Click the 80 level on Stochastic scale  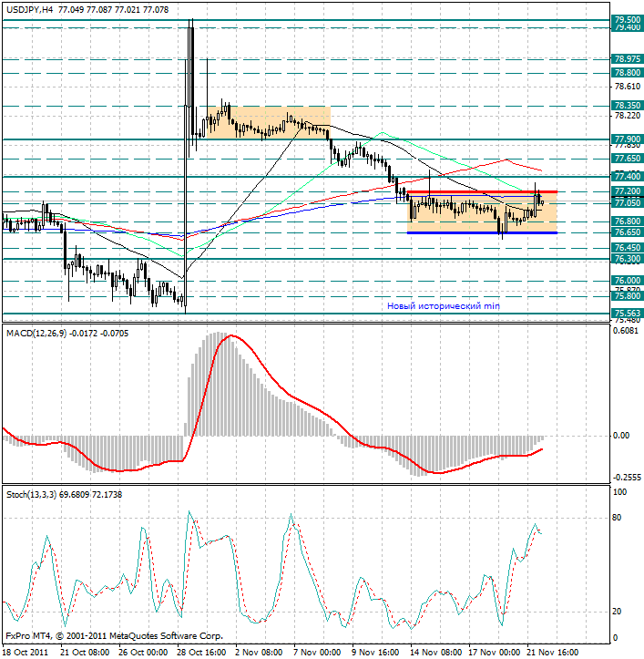coord(617,518)
